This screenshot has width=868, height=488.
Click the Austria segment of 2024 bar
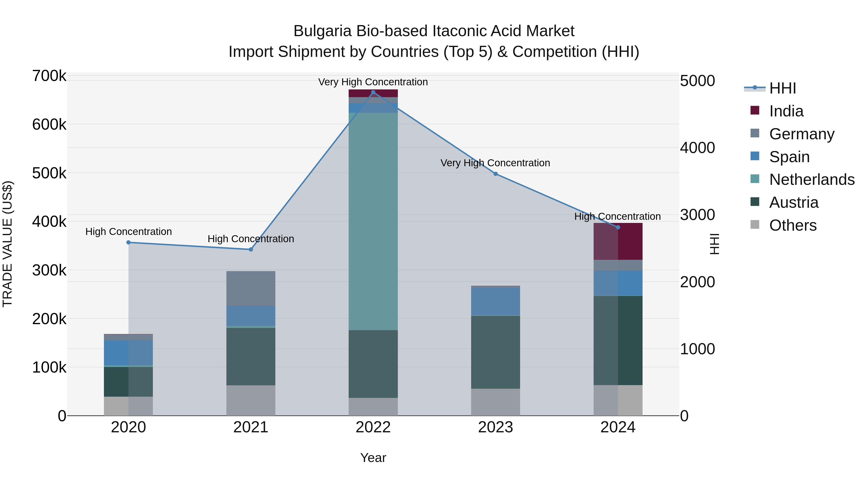(618, 341)
